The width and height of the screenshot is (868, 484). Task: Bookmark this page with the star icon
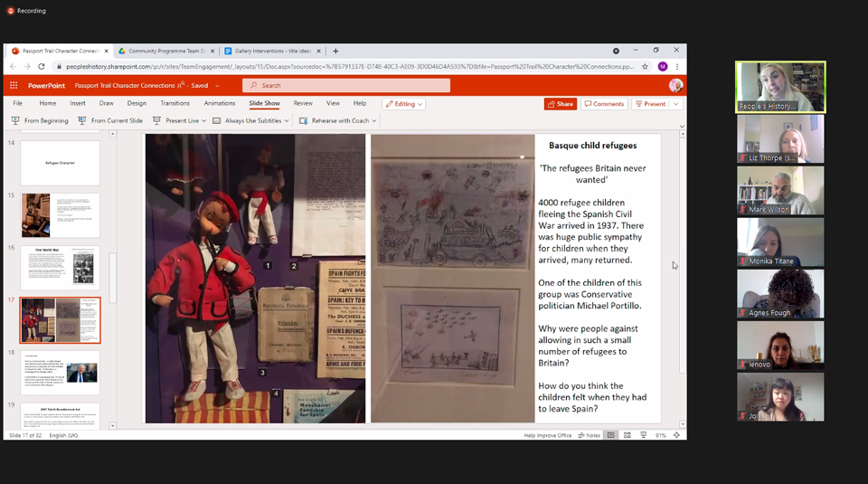[x=645, y=66]
